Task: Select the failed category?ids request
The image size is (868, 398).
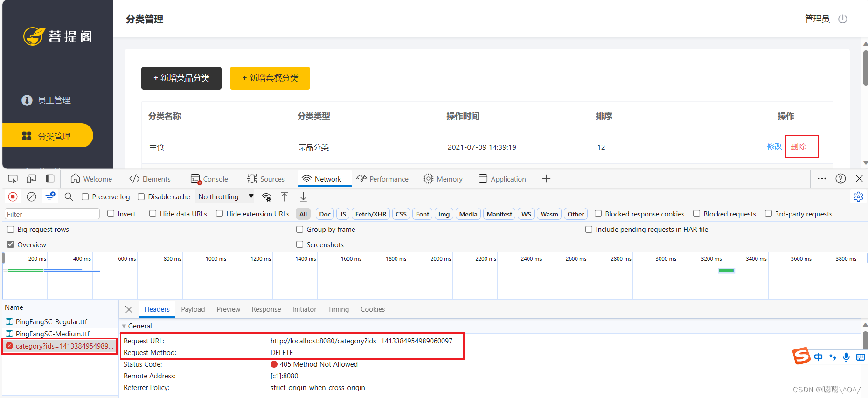Action: point(60,346)
